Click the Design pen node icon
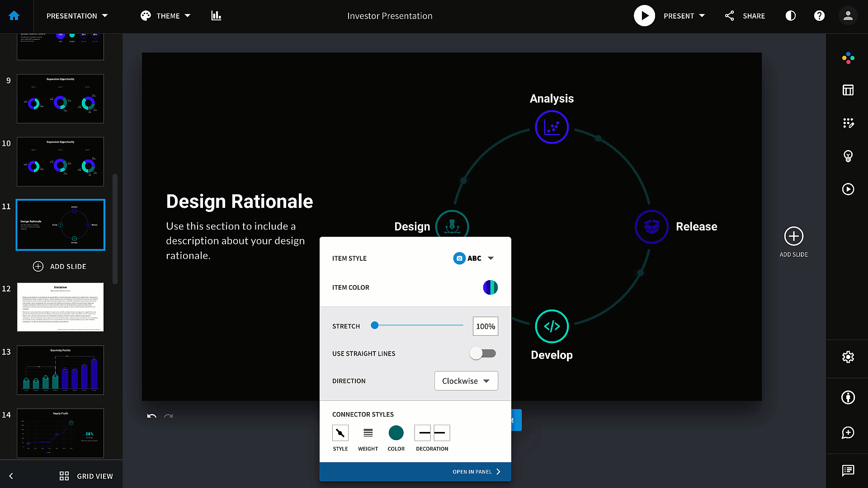Screen dimensions: 868x488 (452, 224)
